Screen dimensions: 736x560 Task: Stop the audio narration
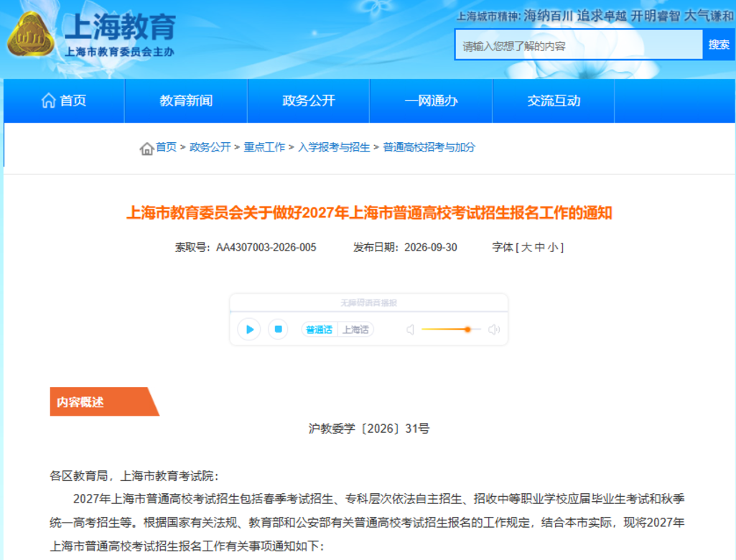pyautogui.click(x=278, y=329)
